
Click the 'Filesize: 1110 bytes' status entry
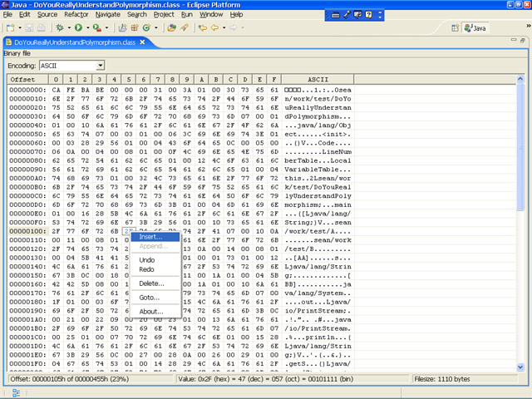point(441,379)
